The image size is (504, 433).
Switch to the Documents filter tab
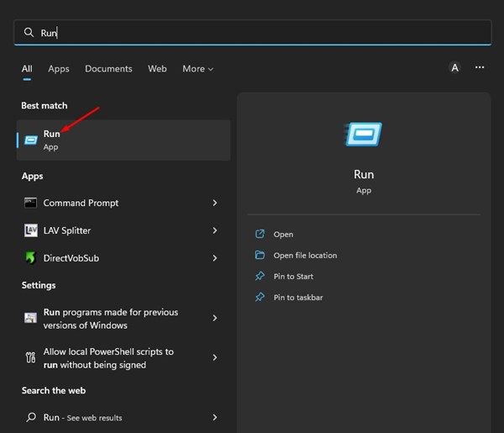tap(108, 69)
